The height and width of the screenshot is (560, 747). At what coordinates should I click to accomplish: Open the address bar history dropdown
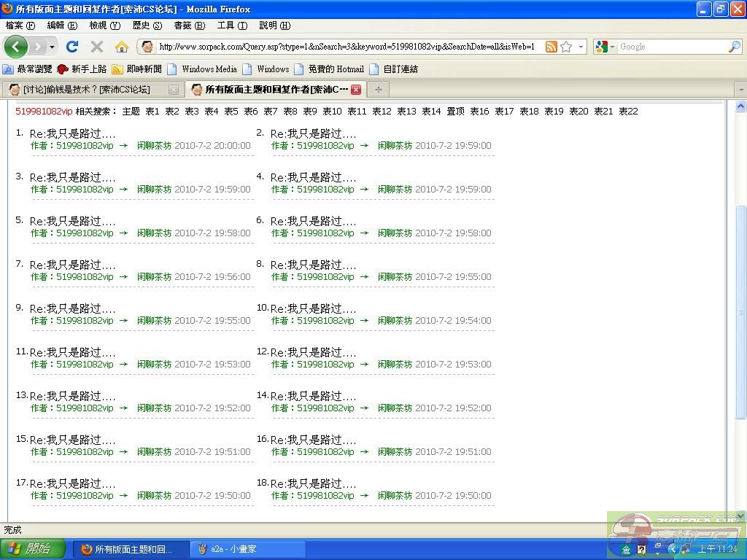(581, 47)
